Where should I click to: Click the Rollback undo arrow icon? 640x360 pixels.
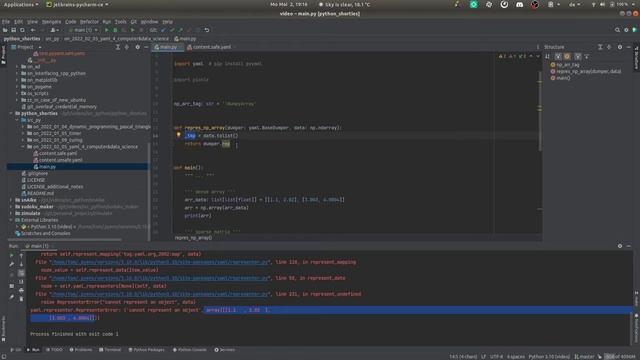point(207,30)
